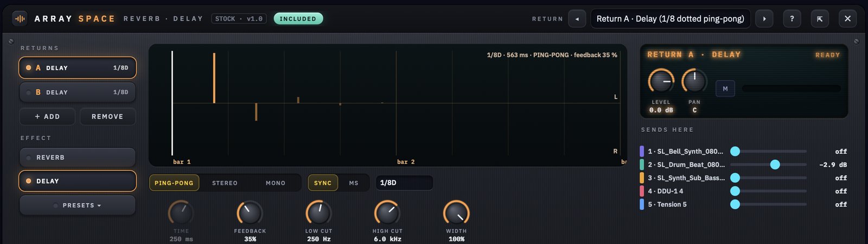The width and height of the screenshot is (868, 244).
Task: Select return B Delay slot
Action: 78,92
